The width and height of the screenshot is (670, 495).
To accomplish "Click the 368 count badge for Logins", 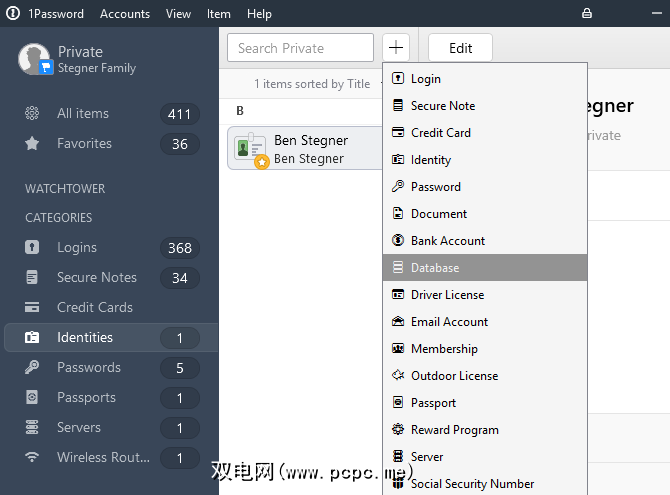I will [x=179, y=248].
